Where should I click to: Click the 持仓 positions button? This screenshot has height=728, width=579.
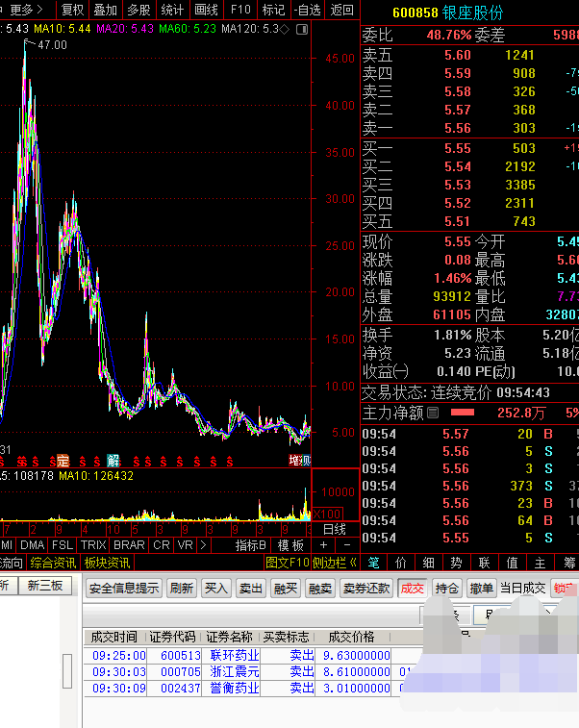447,589
